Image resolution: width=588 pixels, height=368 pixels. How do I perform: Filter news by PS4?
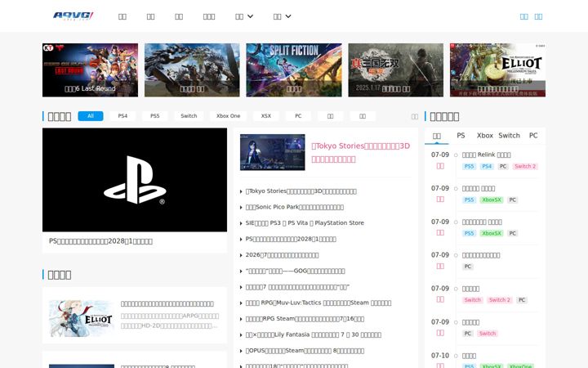pos(122,116)
